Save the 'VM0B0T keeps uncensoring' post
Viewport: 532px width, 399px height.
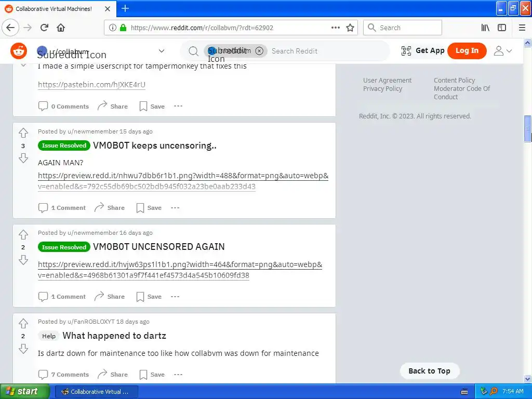(149, 208)
